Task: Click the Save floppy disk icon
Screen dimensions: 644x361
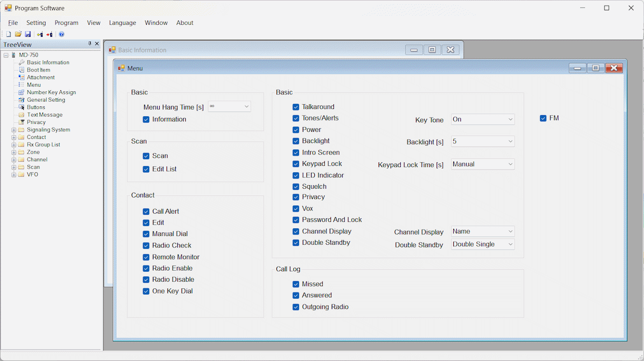Action: tap(28, 34)
